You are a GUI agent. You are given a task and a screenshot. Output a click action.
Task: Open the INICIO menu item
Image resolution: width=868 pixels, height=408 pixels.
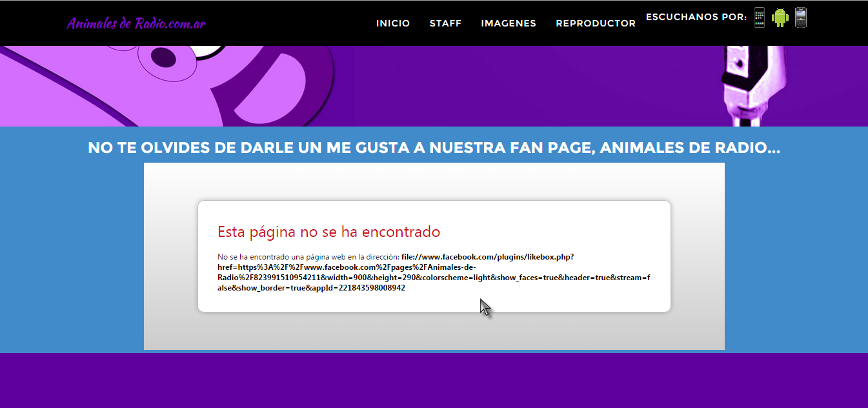393,23
